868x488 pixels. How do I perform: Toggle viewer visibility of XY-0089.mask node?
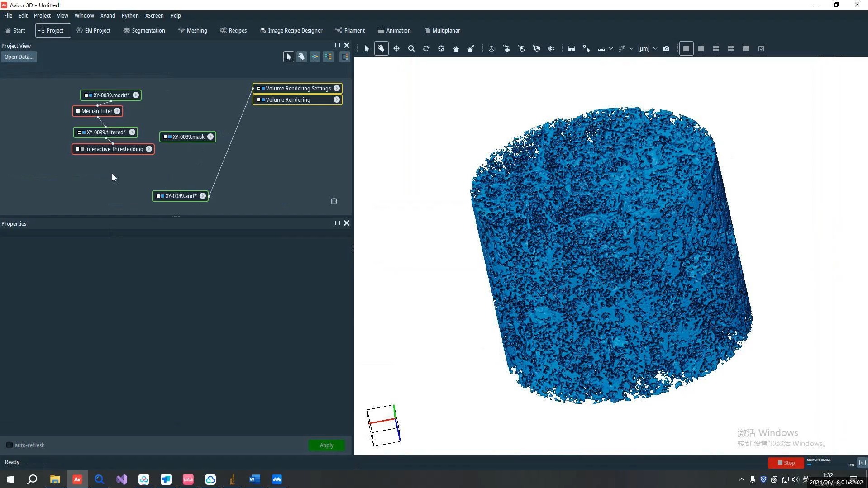[x=165, y=137]
